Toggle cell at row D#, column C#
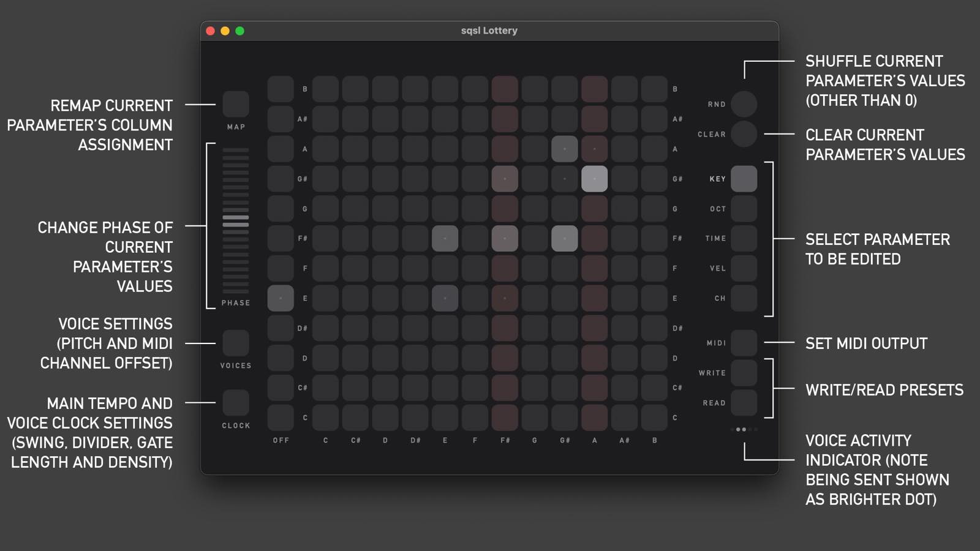 point(355,328)
